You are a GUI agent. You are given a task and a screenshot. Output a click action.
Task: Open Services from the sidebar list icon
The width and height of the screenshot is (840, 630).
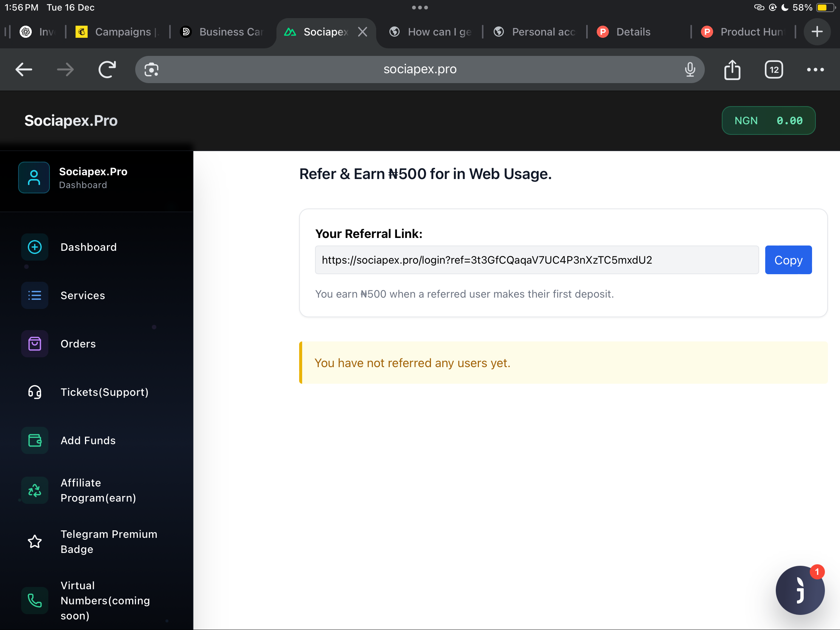click(x=34, y=295)
